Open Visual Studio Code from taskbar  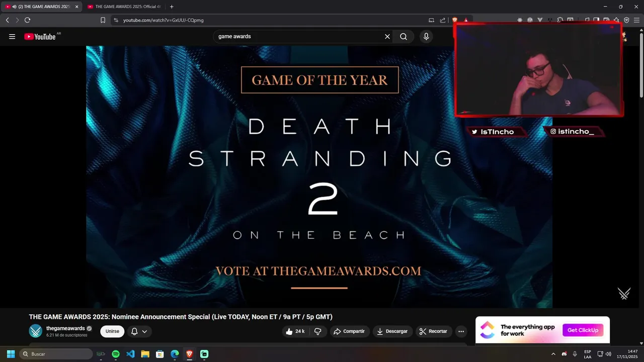pos(130,354)
